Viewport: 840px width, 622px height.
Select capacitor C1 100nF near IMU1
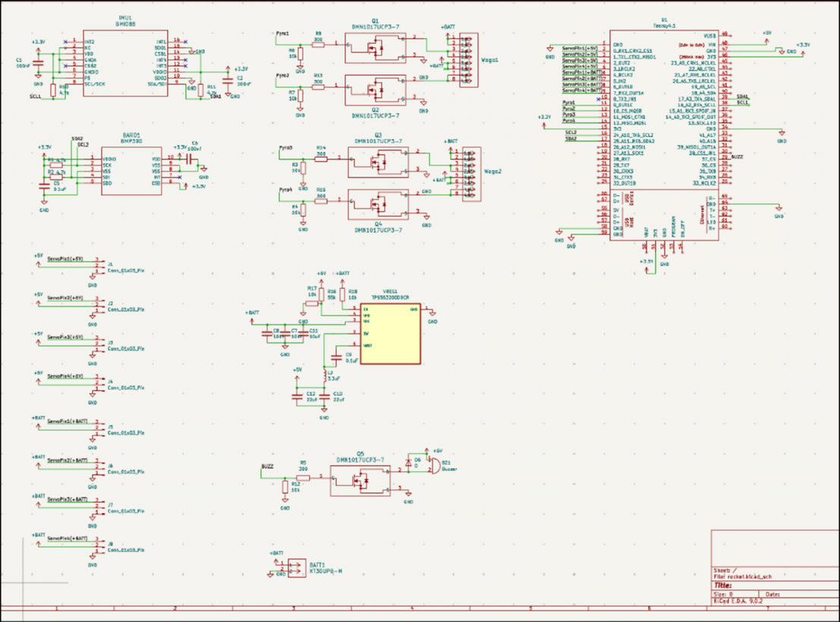(x=38, y=63)
